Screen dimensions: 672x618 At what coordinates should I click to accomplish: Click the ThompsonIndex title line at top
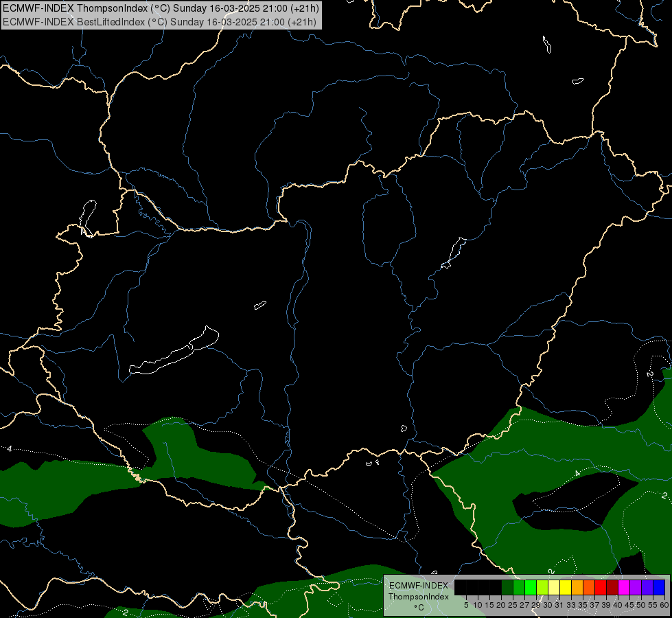[x=161, y=8]
